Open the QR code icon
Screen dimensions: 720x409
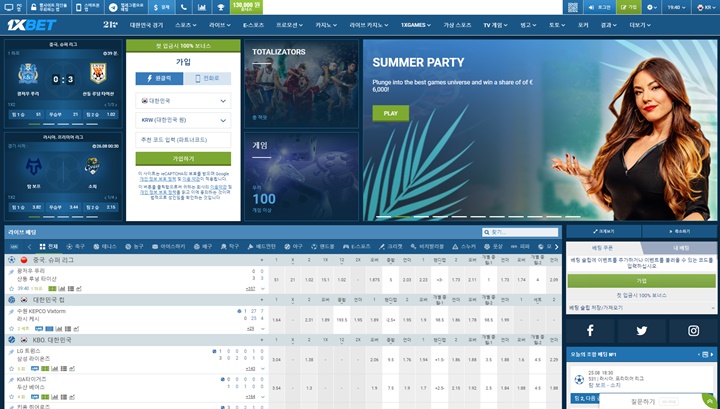pyautogui.click(x=572, y=7)
